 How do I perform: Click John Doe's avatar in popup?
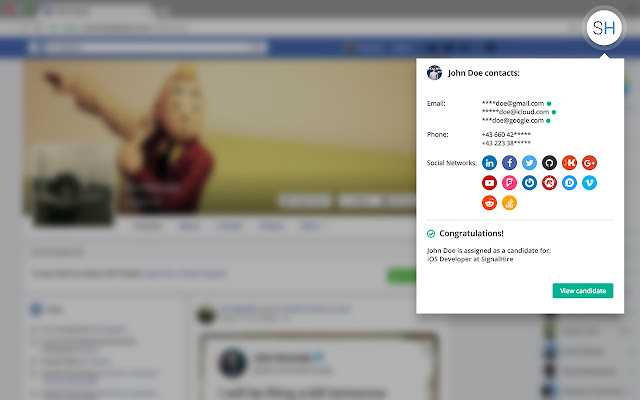pyautogui.click(x=434, y=73)
